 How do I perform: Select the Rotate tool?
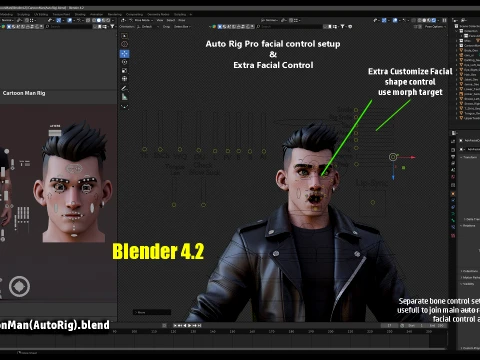pos(124,62)
